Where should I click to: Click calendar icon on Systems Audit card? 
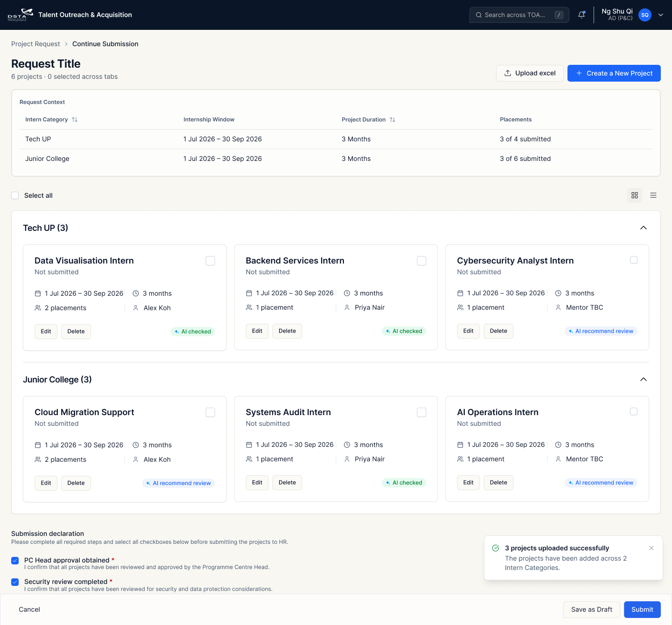(249, 445)
